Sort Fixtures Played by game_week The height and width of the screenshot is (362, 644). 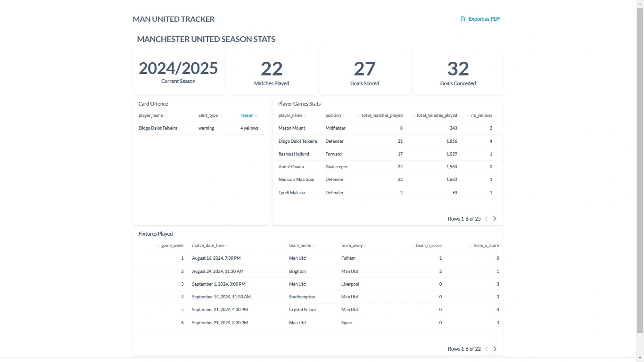pyautogui.click(x=170, y=246)
